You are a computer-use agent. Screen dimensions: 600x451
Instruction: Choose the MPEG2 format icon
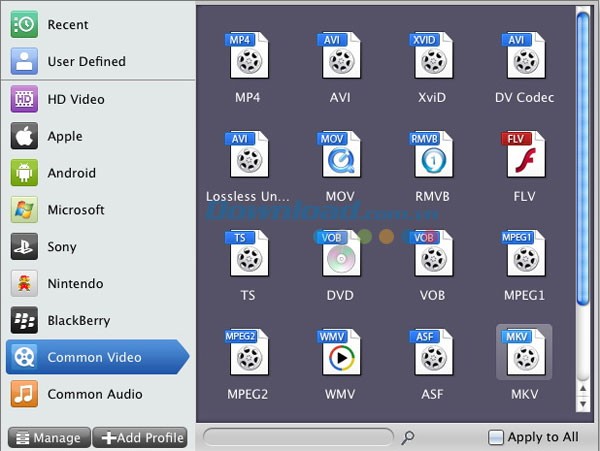[x=248, y=352]
